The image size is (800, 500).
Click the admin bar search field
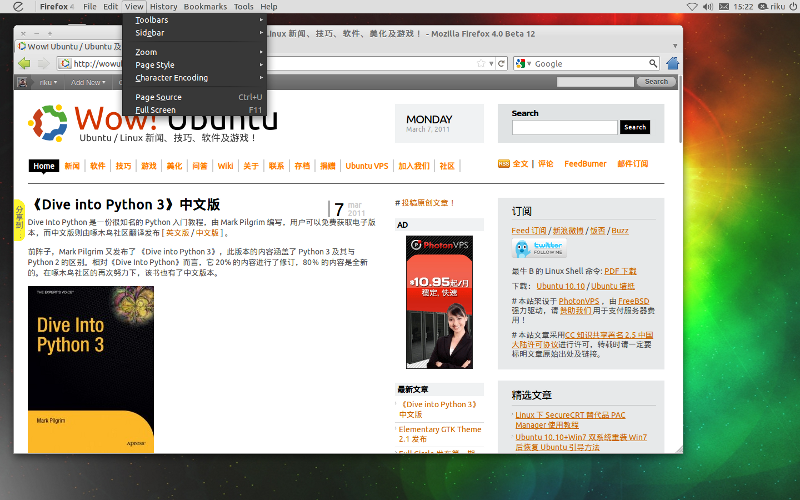[x=595, y=82]
